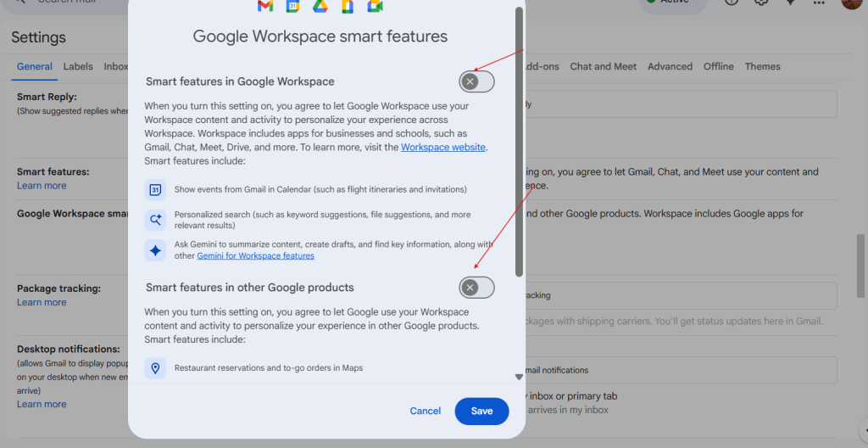868x448 pixels.
Task: Open the settings gear in top bar
Action: [x=761, y=3]
